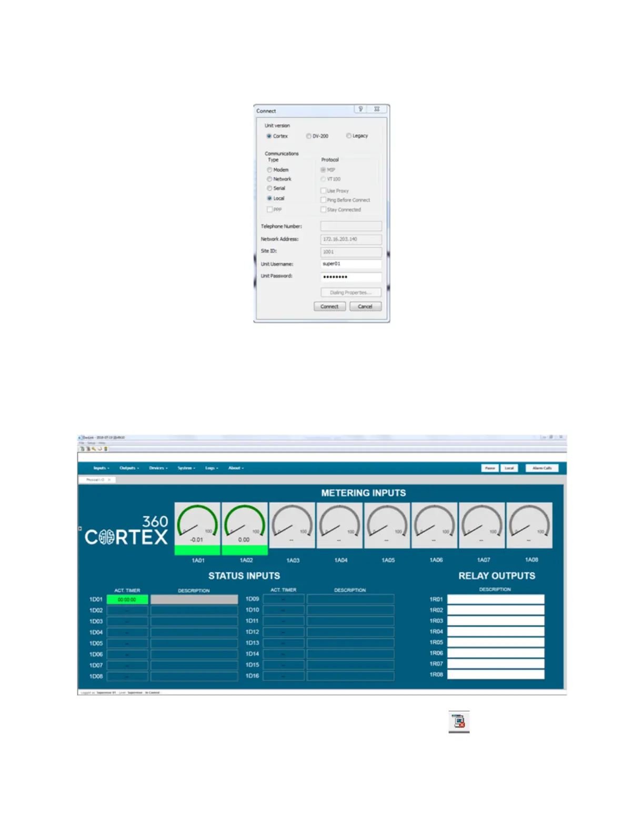
Task: Select the VT100 protocol radio
Action: 323,179
